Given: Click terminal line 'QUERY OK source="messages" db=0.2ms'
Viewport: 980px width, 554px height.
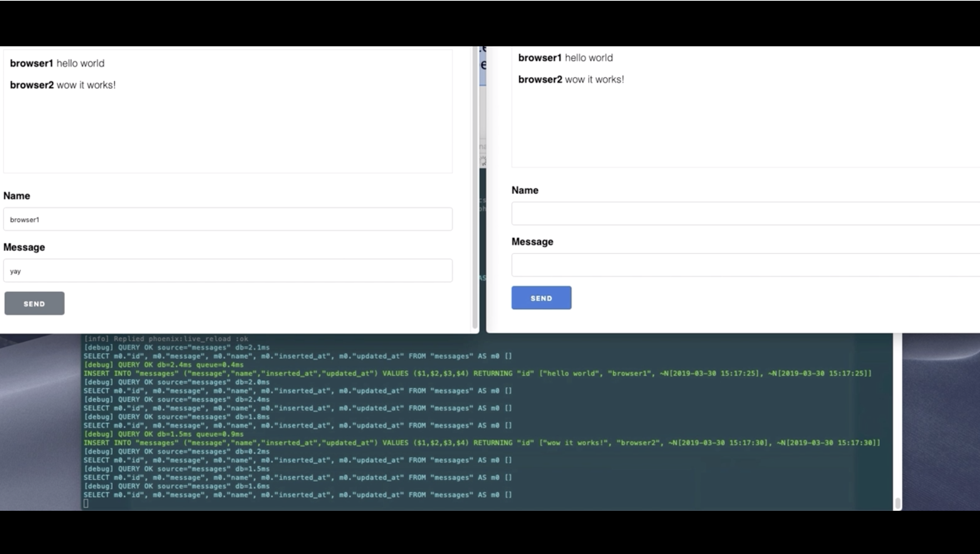Looking at the screenshot, I should click(177, 451).
